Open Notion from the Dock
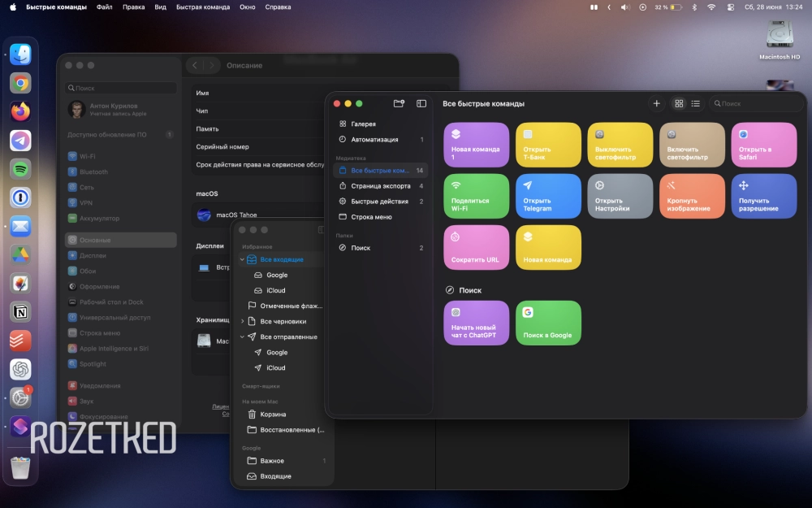The width and height of the screenshot is (812, 508). (21, 312)
